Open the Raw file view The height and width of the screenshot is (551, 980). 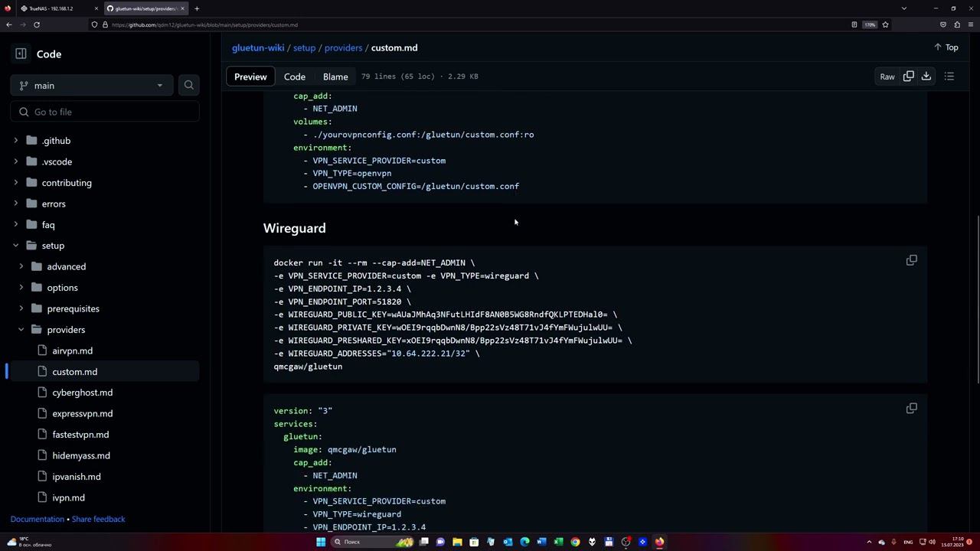point(887,77)
